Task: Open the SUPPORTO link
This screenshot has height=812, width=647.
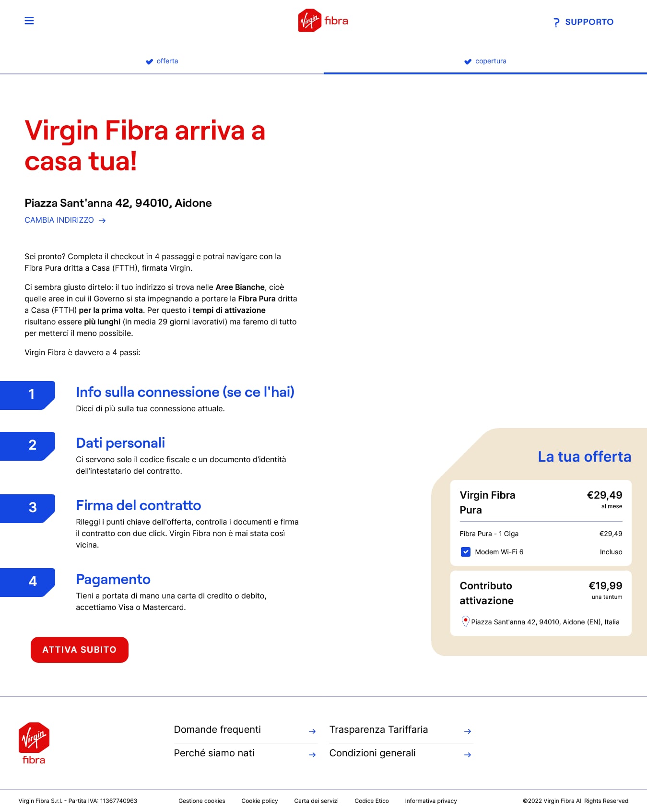Action: [x=589, y=22]
